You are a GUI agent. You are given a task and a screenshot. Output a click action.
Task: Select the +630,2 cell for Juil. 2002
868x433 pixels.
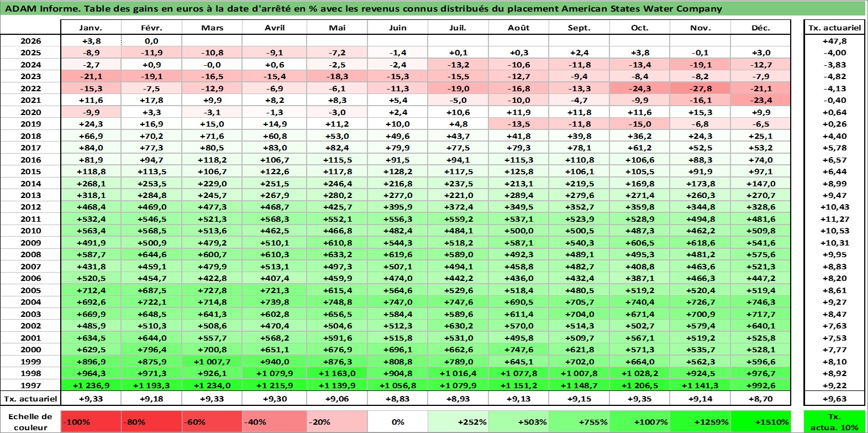(458, 326)
